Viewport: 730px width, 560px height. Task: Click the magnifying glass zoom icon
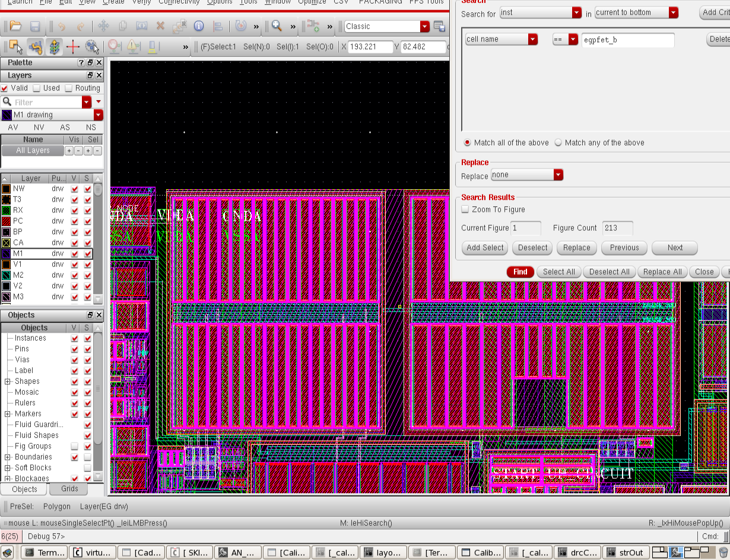tap(277, 26)
